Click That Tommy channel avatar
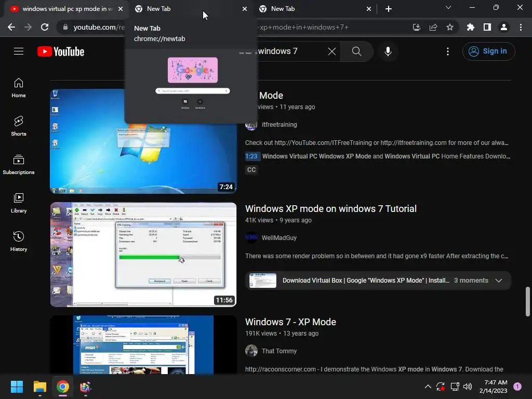 click(251, 351)
